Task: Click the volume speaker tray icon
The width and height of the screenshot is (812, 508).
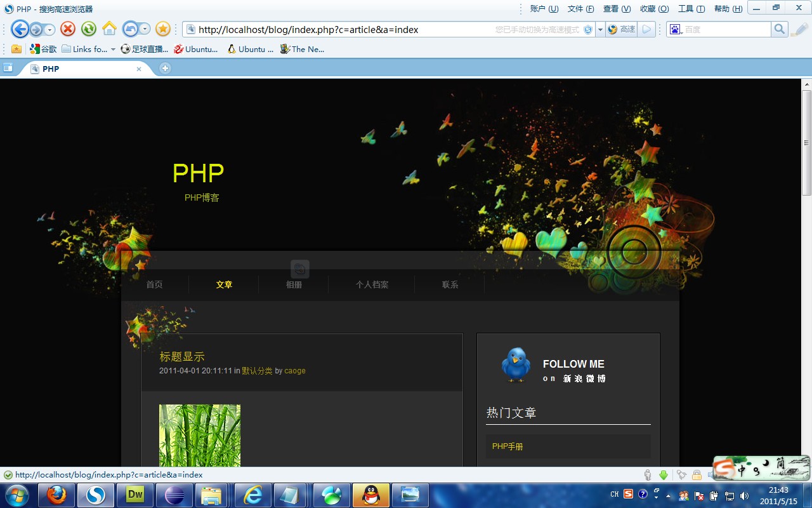Action: (744, 495)
